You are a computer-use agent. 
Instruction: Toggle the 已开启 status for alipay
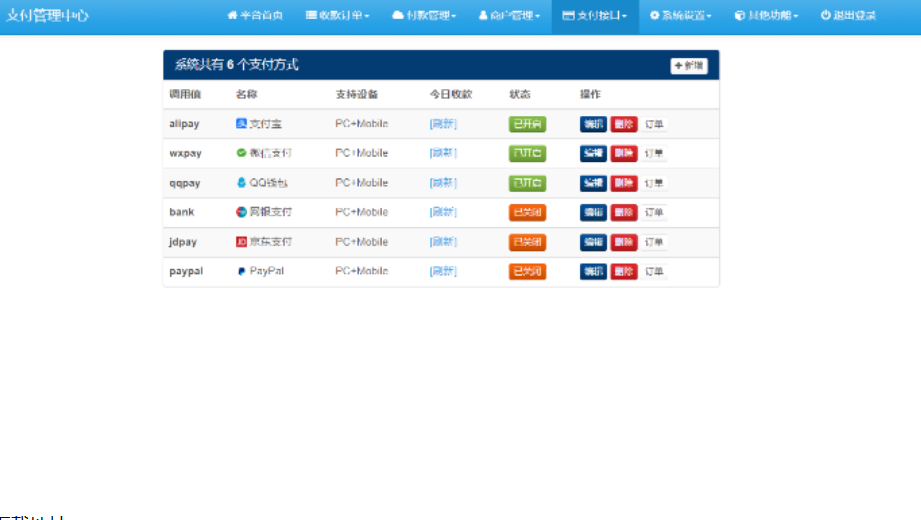click(x=527, y=124)
